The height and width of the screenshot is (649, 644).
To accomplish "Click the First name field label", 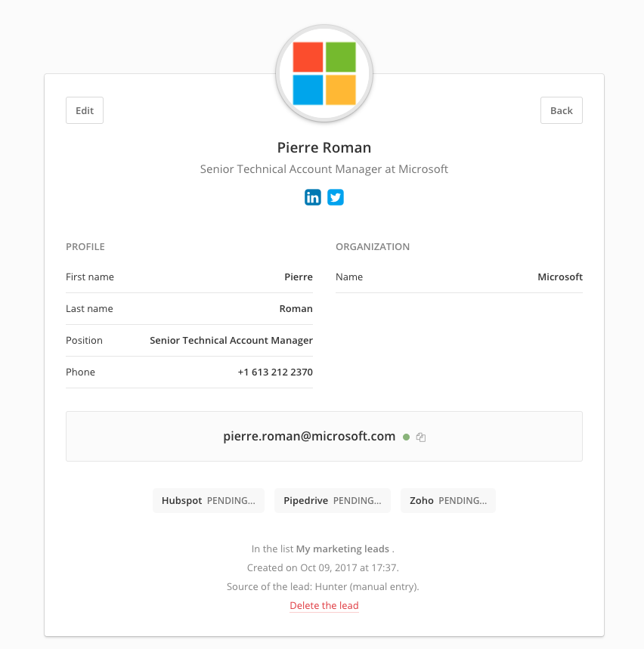I will pyautogui.click(x=90, y=277).
